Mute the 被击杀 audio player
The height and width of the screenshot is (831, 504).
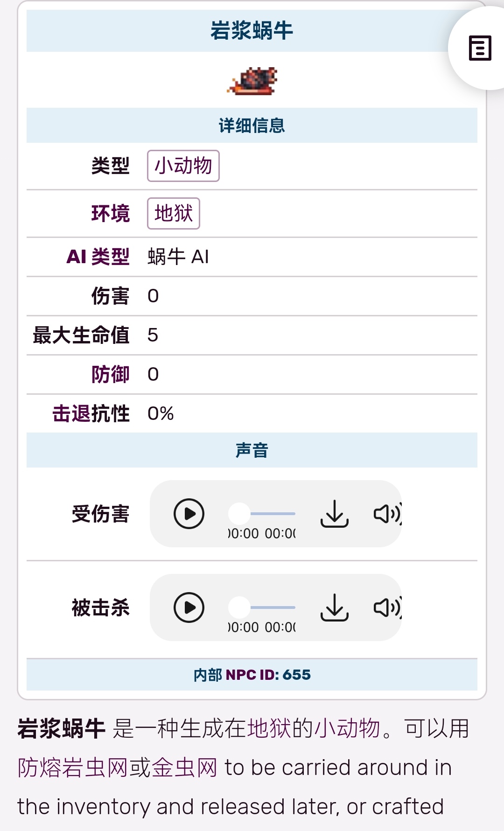coord(386,608)
